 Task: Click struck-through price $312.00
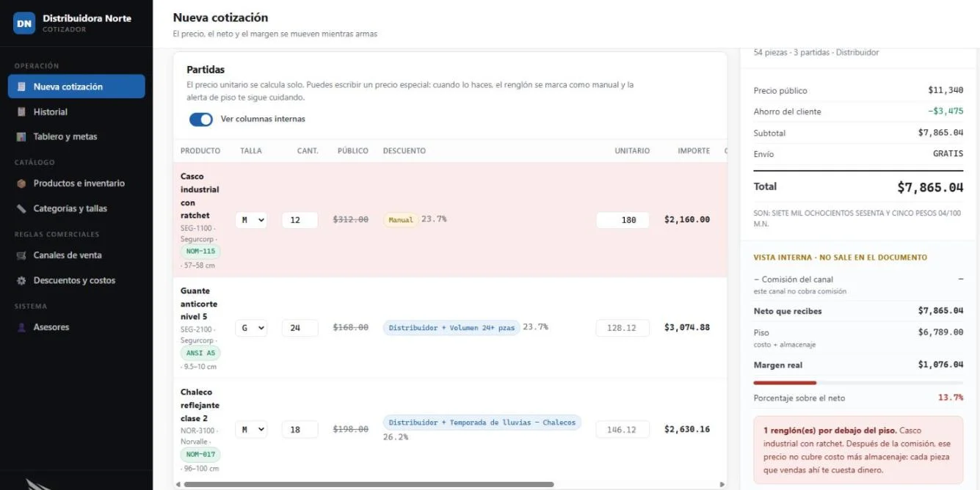pos(351,219)
